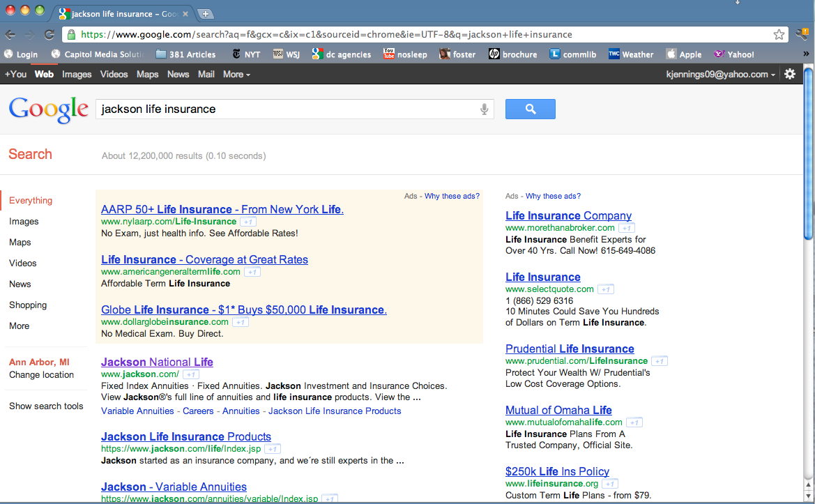Click +1 beside mutualofomahalife.com
The height and width of the screenshot is (504, 815).
[x=634, y=422]
